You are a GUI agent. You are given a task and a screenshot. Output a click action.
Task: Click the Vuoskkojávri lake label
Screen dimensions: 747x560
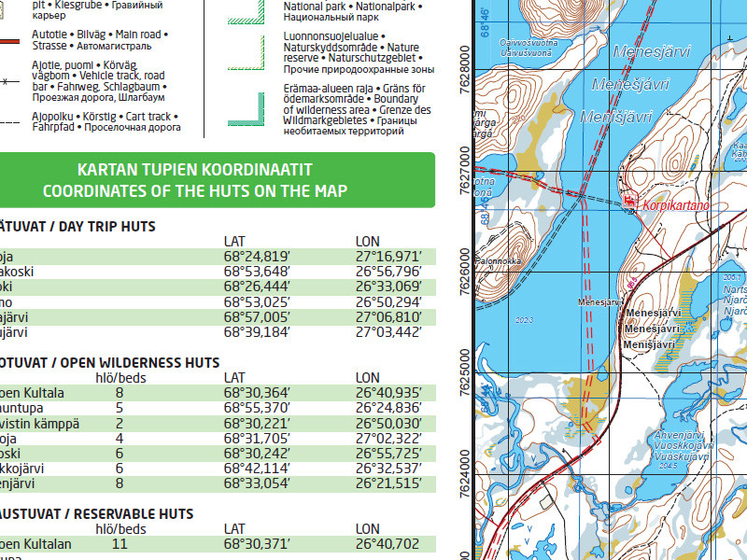click(684, 446)
